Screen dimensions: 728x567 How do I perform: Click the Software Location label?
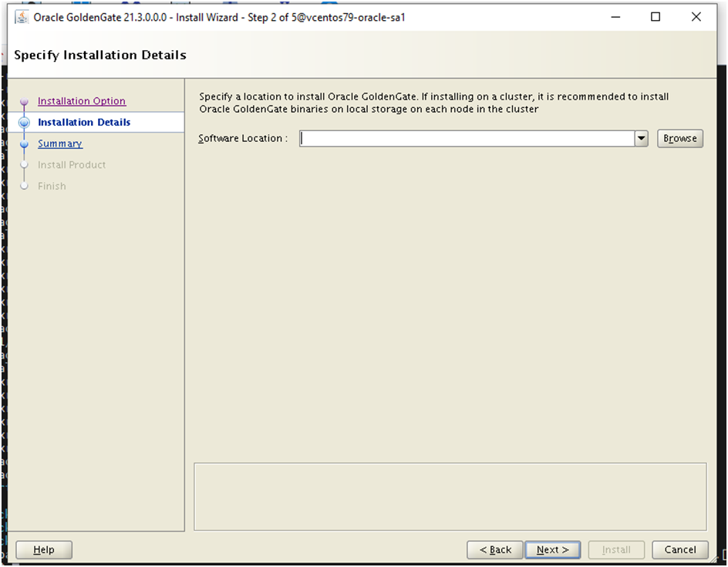pyautogui.click(x=243, y=138)
